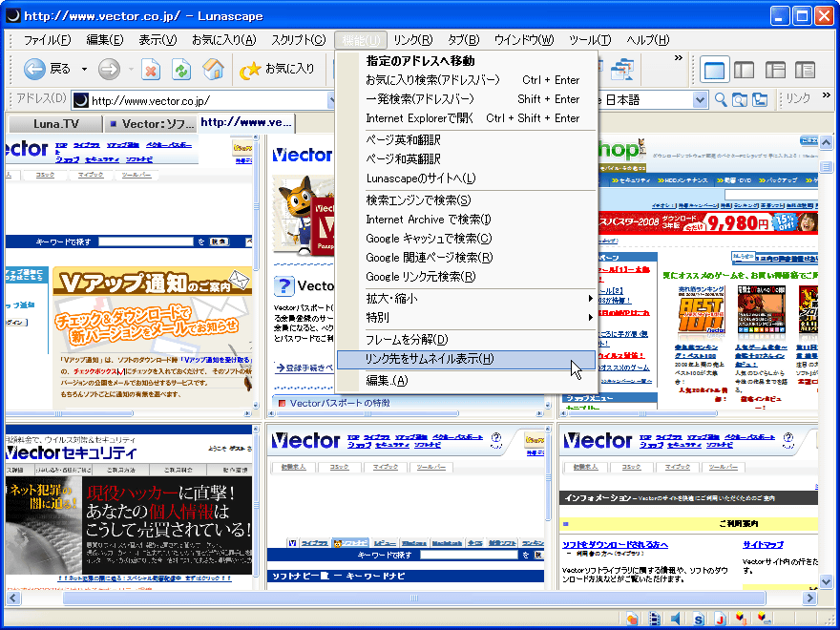Toggle scripts with the S status icon
This screenshot has width=840, height=630.
[698, 619]
